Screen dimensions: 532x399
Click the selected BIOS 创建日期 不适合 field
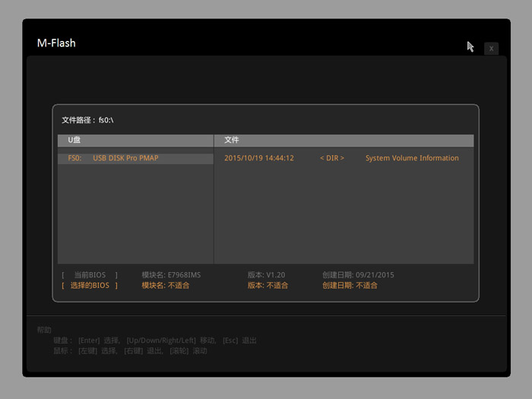pos(350,285)
